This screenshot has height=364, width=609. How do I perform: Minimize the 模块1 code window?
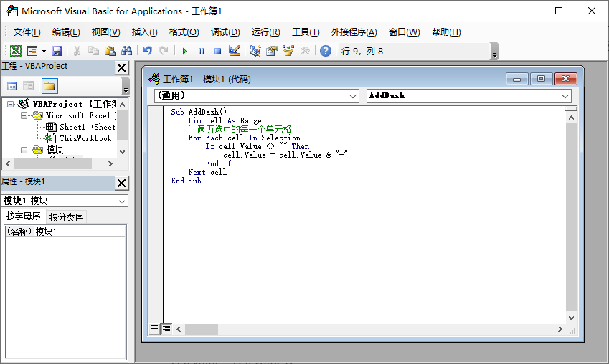[516, 79]
